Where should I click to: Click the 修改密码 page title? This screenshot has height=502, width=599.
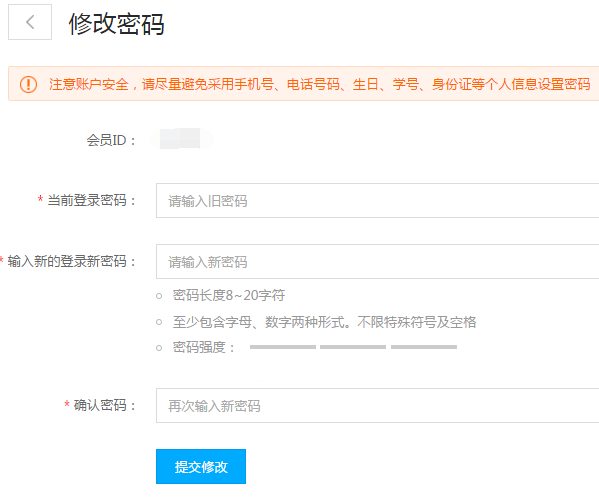click(x=117, y=24)
